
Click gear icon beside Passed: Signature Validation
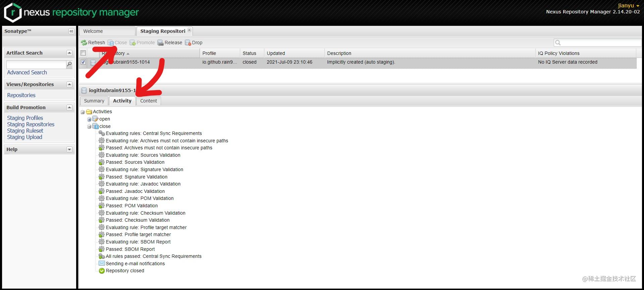pos(102,177)
